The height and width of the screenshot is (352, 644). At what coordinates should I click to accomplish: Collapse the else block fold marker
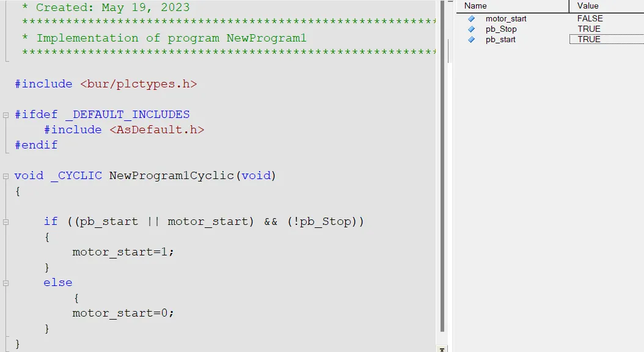[5, 283]
